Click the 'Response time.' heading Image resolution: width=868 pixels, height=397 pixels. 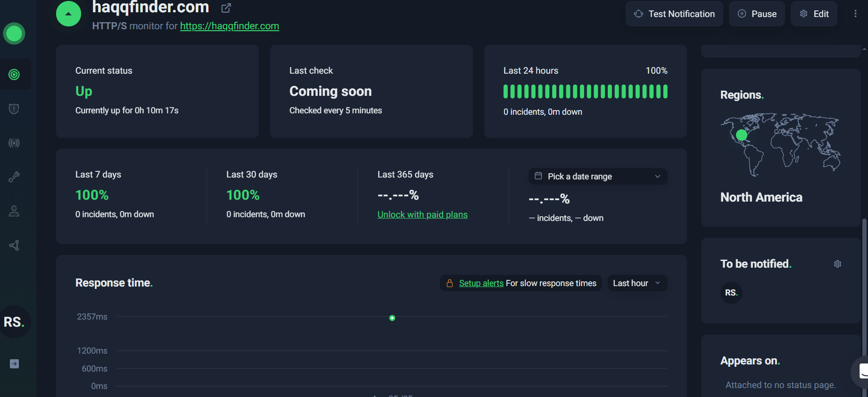pos(114,283)
